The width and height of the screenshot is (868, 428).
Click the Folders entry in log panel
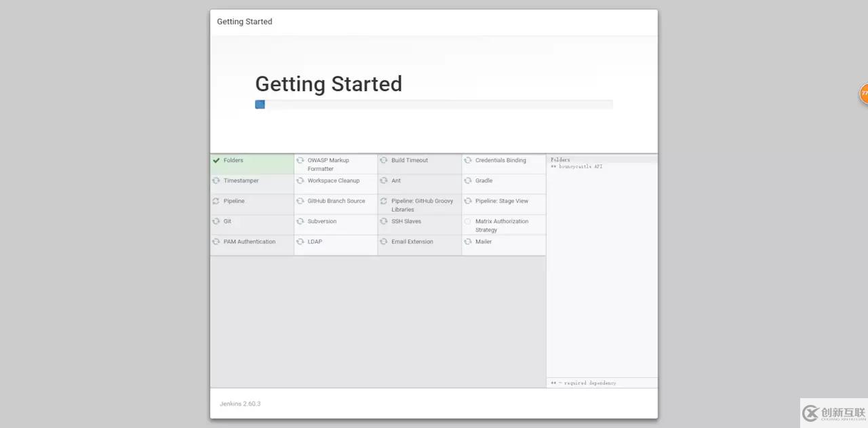point(560,160)
